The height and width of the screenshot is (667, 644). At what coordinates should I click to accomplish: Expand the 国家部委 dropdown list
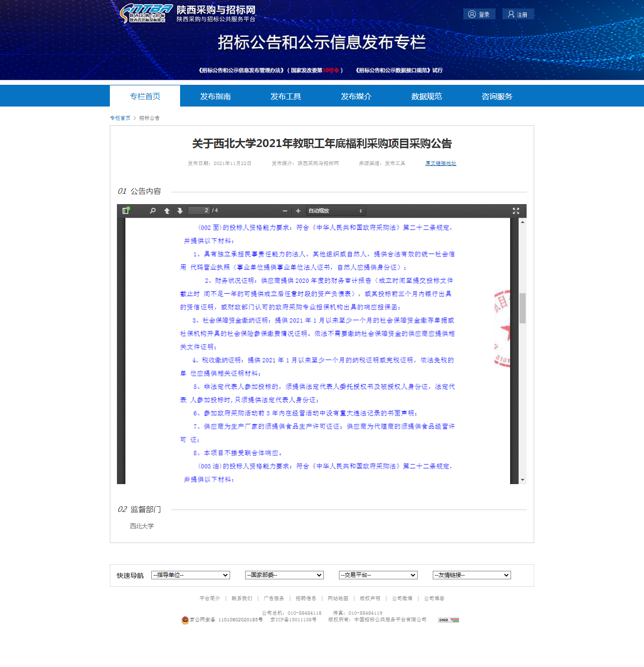pyautogui.click(x=284, y=575)
